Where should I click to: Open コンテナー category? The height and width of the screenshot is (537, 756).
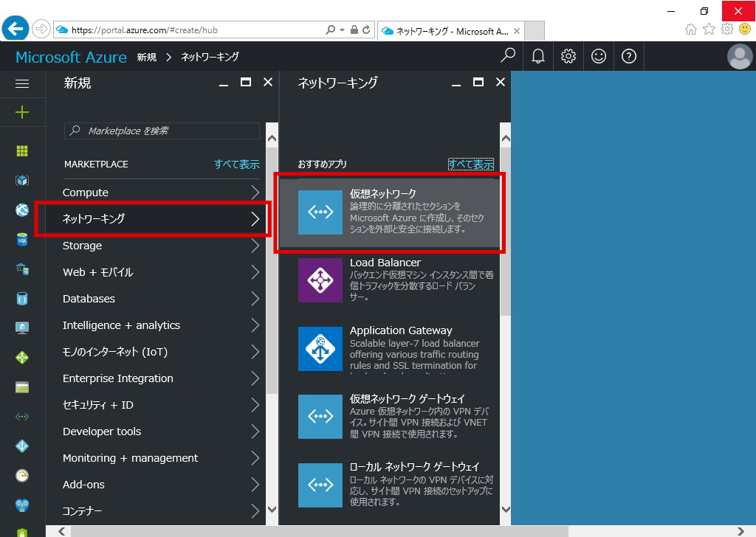161,511
